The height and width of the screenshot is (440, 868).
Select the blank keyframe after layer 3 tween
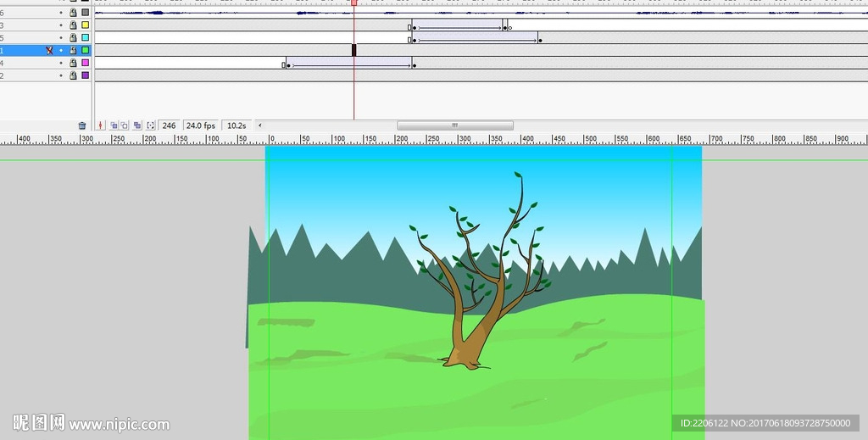509,28
